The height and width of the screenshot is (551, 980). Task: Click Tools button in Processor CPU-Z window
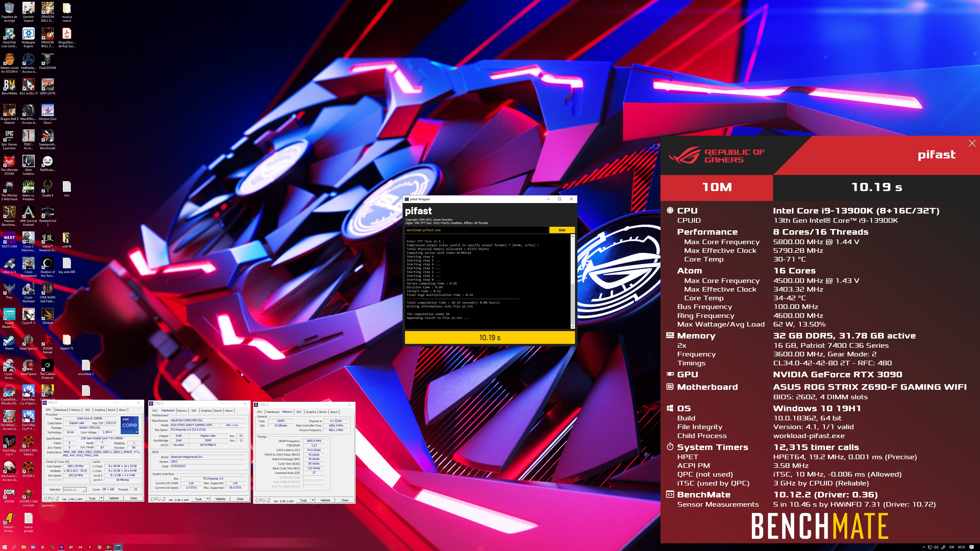click(x=92, y=498)
